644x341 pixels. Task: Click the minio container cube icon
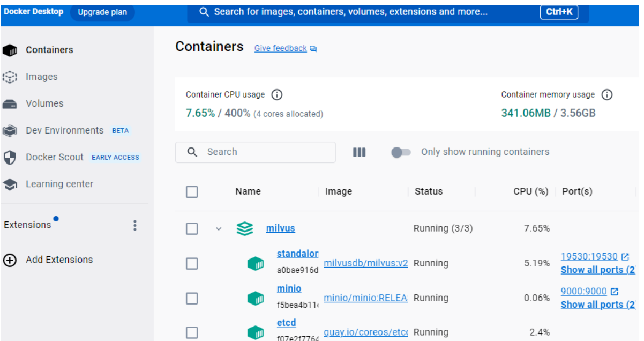(x=256, y=298)
